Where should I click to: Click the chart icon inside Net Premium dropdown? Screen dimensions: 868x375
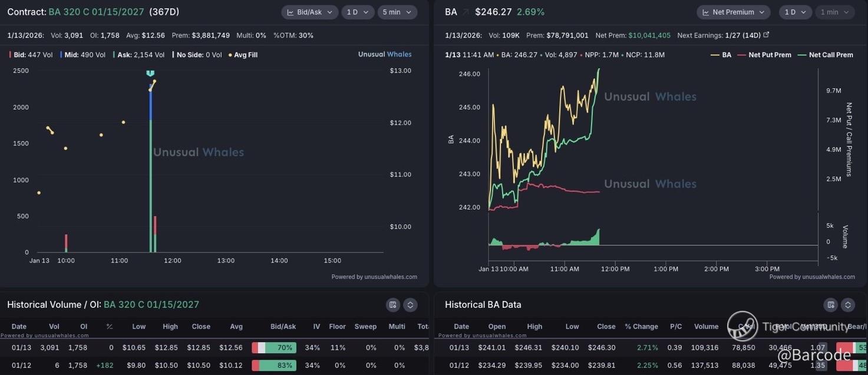(x=706, y=12)
